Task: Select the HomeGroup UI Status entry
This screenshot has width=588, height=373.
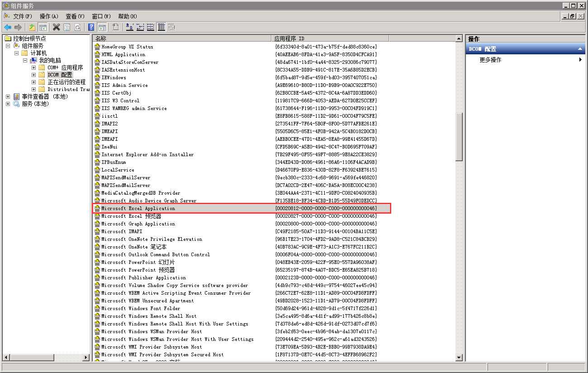Action: (x=127, y=47)
